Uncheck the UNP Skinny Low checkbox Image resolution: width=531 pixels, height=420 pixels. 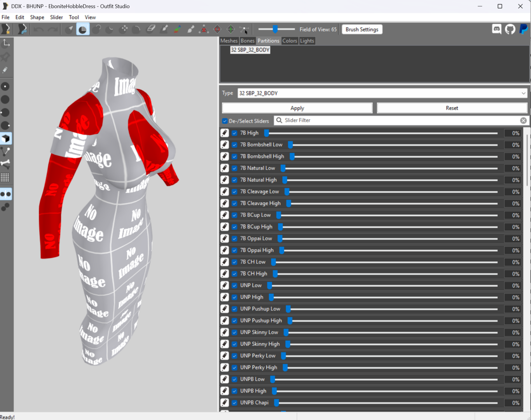coord(234,332)
